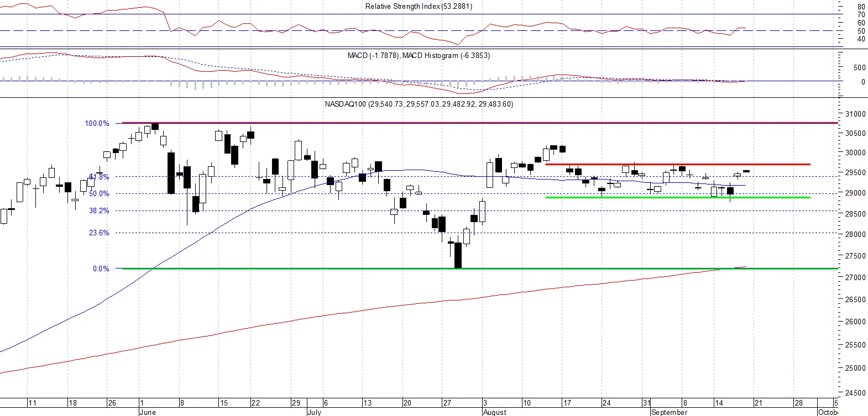Click the date label 31 on time axis
Screen dimensions: 868x416
(x=646, y=403)
